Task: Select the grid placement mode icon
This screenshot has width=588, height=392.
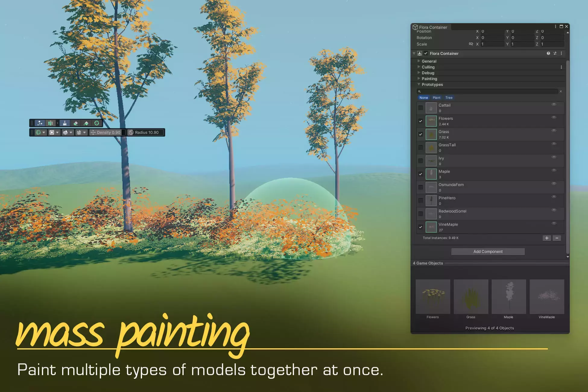Action: (50, 123)
